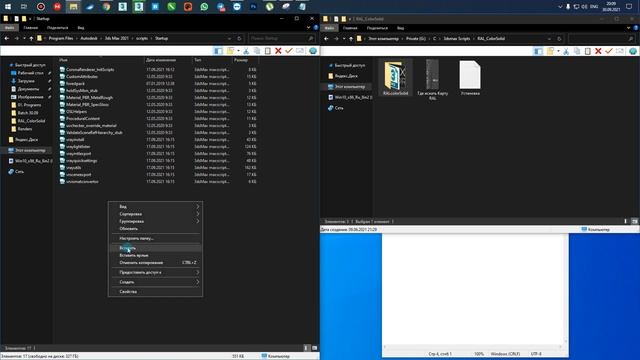Go back in the RAL_ColorSolid window

[327, 39]
